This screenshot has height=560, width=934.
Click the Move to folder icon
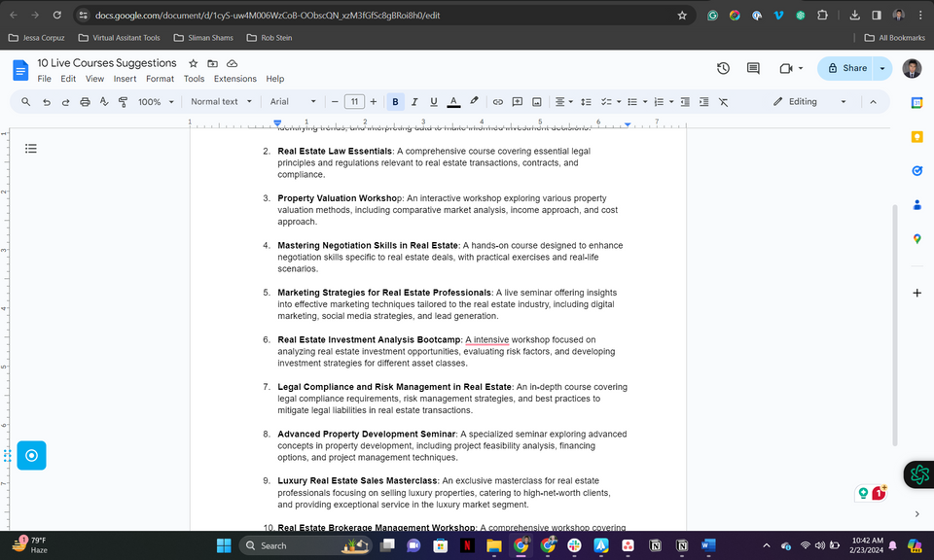pyautogui.click(x=213, y=63)
